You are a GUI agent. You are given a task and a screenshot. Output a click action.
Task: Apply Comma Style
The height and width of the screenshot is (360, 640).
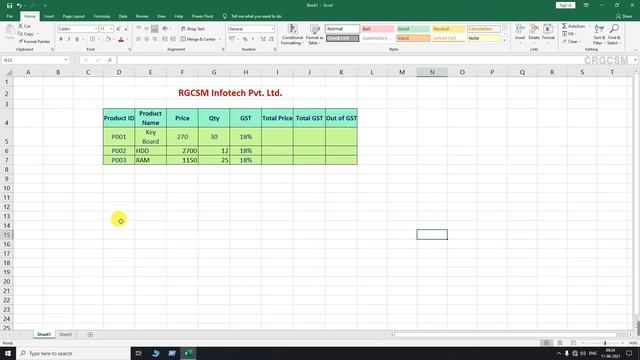click(253, 39)
